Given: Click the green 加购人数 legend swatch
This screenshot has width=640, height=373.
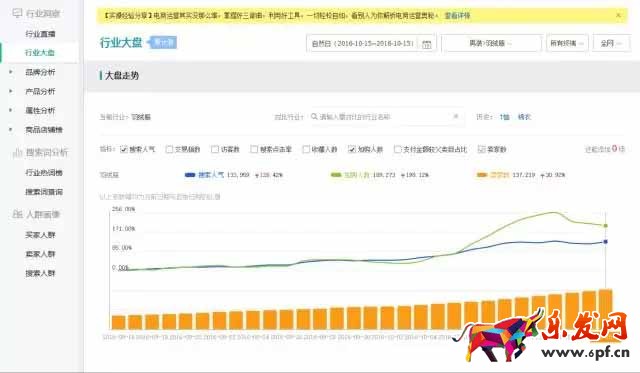Looking at the screenshot, I should click(336, 175).
